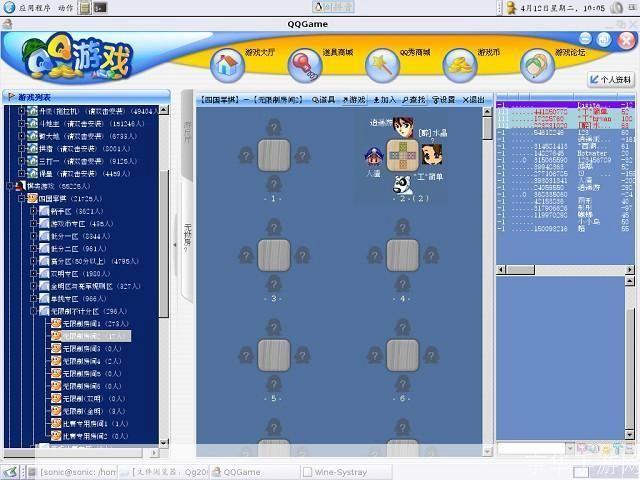Click the show-desktop icon in bottom taskbar
Viewport: 640px width, 480px height.
point(11,472)
